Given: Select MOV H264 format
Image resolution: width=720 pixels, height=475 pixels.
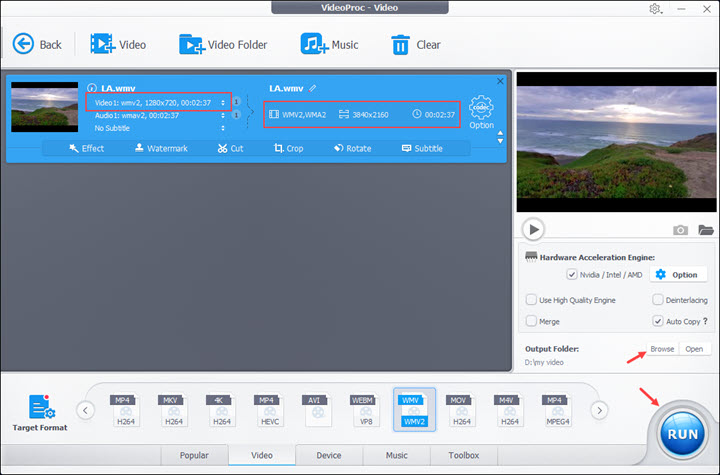Looking at the screenshot, I should 461,410.
